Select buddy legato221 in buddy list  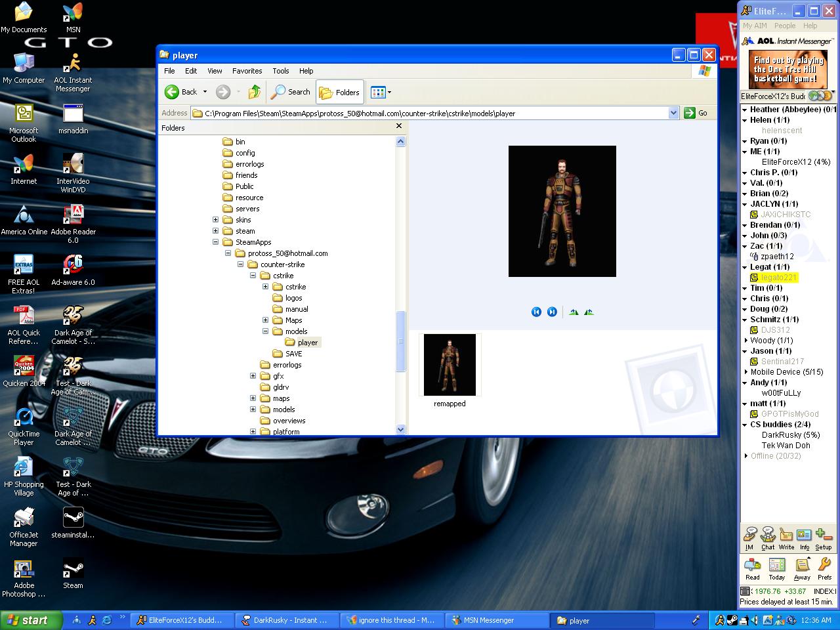[x=778, y=278]
